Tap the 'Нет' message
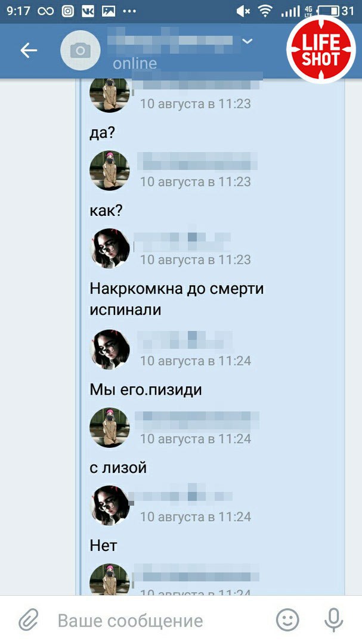The image size is (362, 644). pos(104,546)
